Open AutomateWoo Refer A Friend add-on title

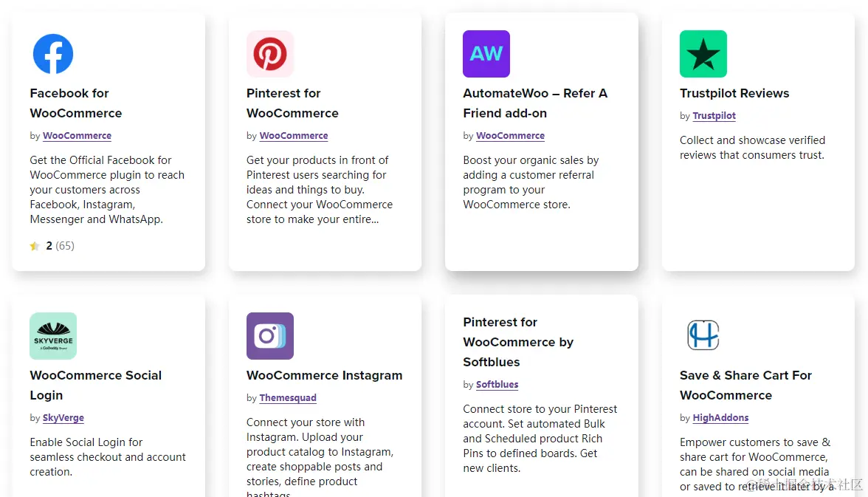pyautogui.click(x=535, y=103)
